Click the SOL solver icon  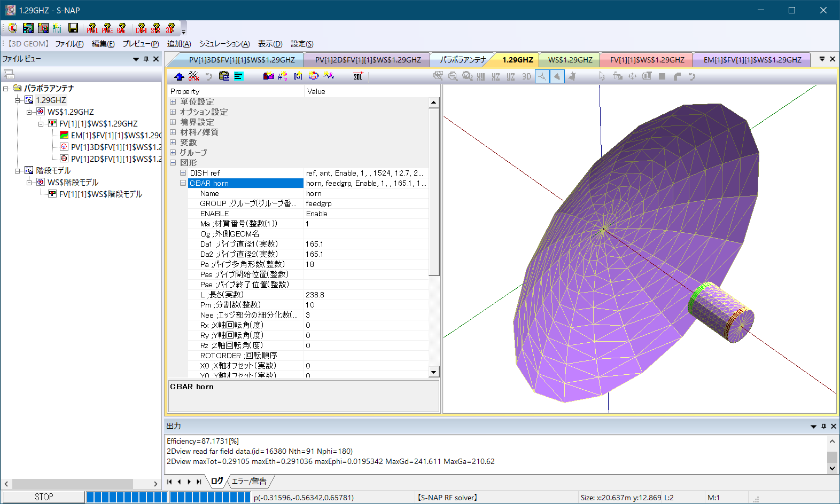click(358, 76)
